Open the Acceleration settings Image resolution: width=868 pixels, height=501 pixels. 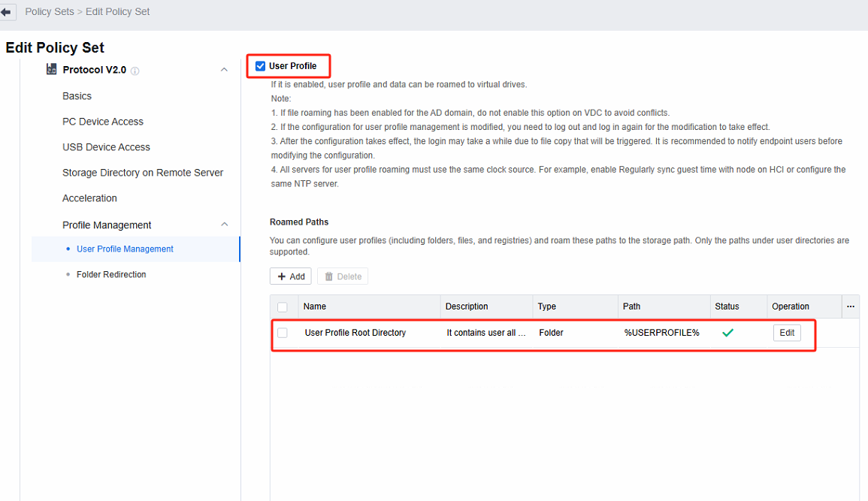89,198
